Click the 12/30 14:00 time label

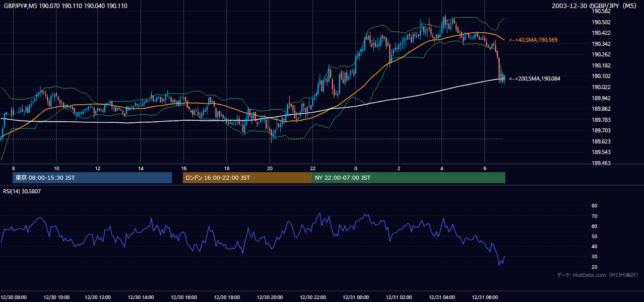click(x=141, y=297)
